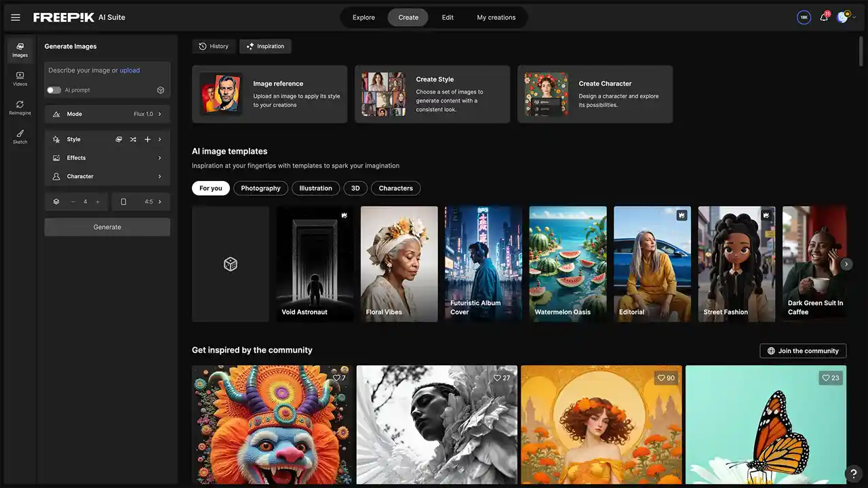
Task: Click the help question mark icon
Action: (x=854, y=474)
